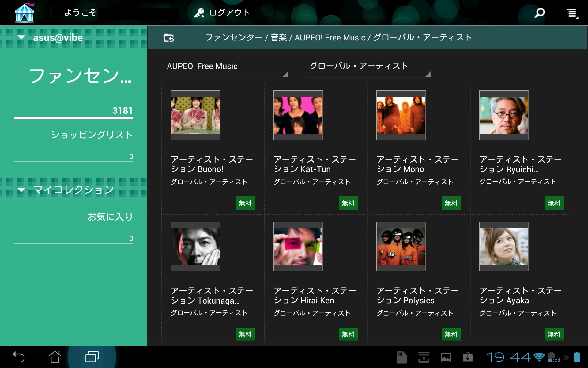The image size is (588, 368).
Task: Select the Polysics artist station thumbnail
Action: pyautogui.click(x=401, y=246)
